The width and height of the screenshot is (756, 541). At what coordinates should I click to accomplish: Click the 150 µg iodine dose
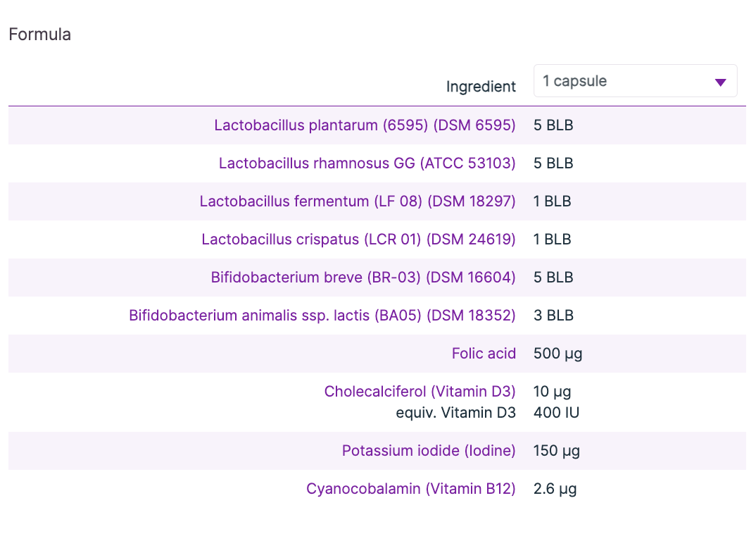coord(556,451)
